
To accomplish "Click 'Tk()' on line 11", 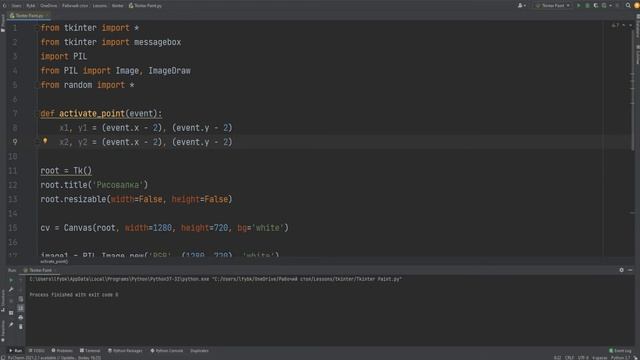I will click(82, 171).
